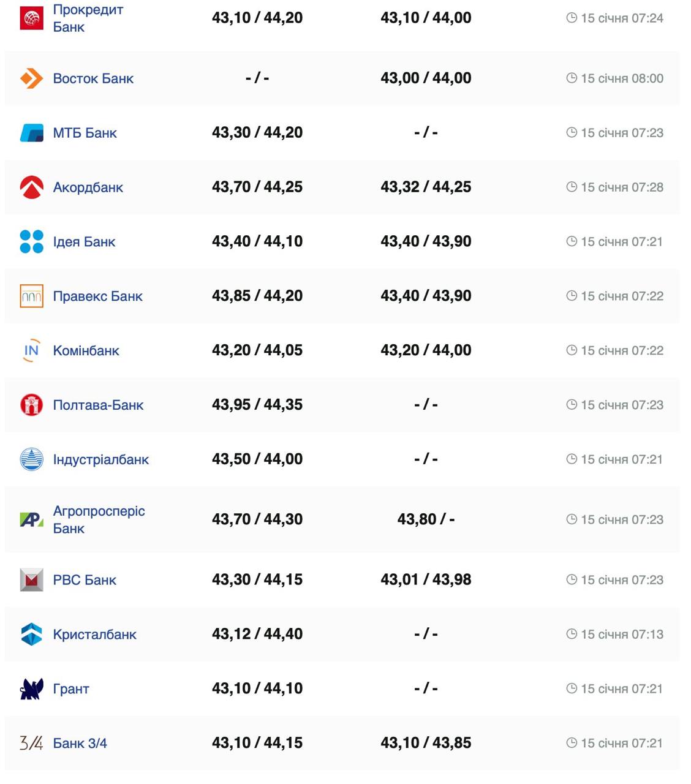Click the Правекс Банк orange logo
This screenshot has width=691, height=784.
click(x=31, y=296)
